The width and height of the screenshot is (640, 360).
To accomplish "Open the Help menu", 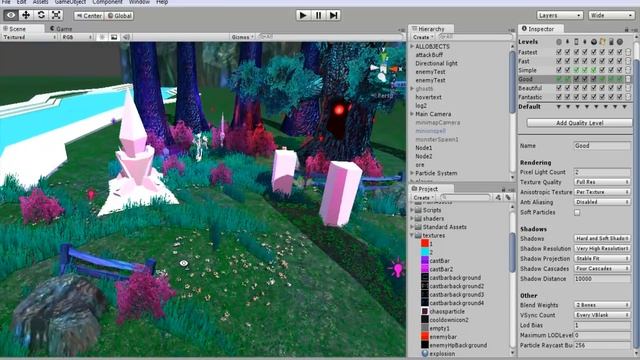I will (x=162, y=2).
